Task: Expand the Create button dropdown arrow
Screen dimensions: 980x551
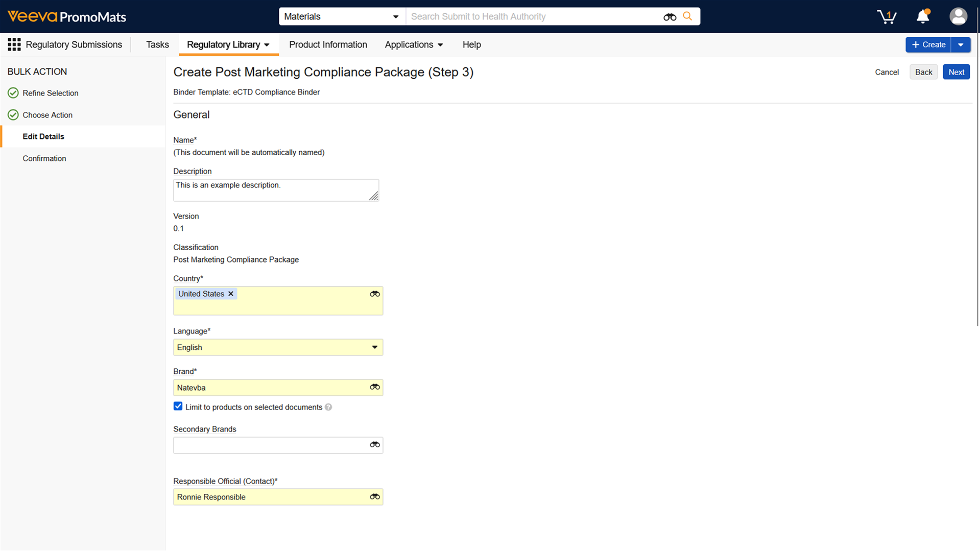Action: pos(961,45)
